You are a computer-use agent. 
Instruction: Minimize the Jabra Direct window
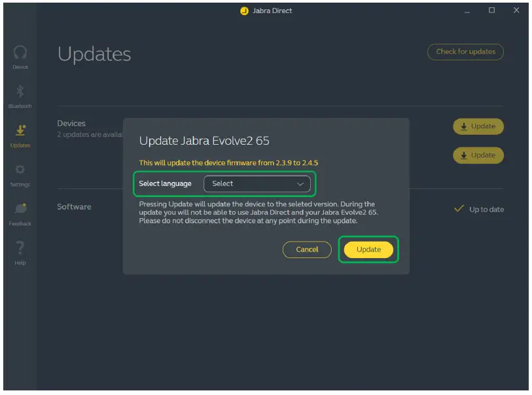click(467, 11)
